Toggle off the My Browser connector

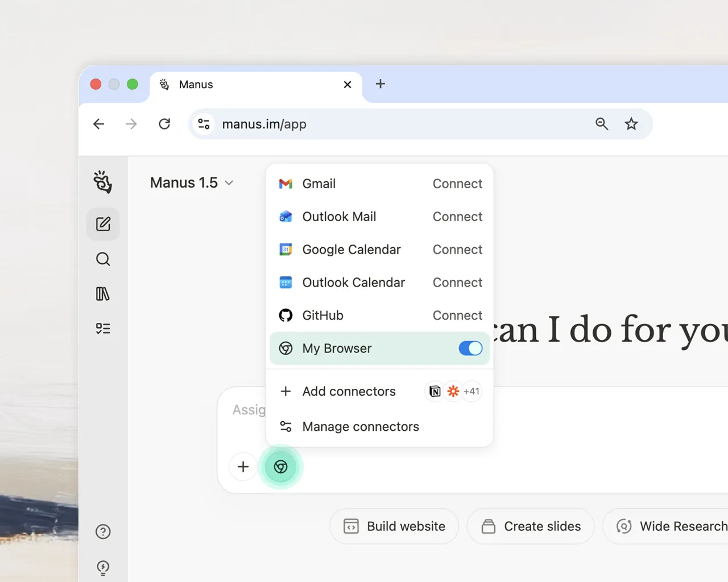coord(470,348)
